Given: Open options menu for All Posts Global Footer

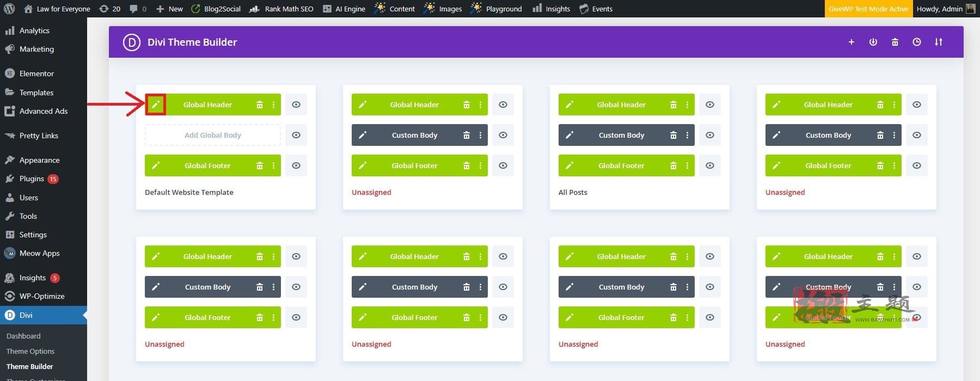Looking at the screenshot, I should point(687,165).
